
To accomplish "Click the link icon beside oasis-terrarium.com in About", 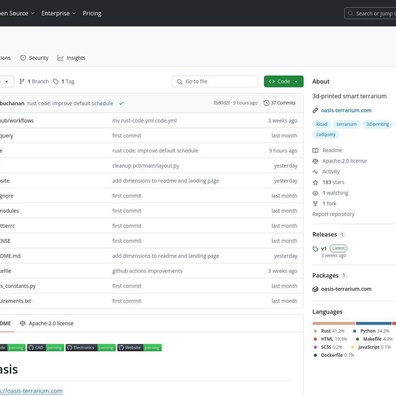I will 315,110.
